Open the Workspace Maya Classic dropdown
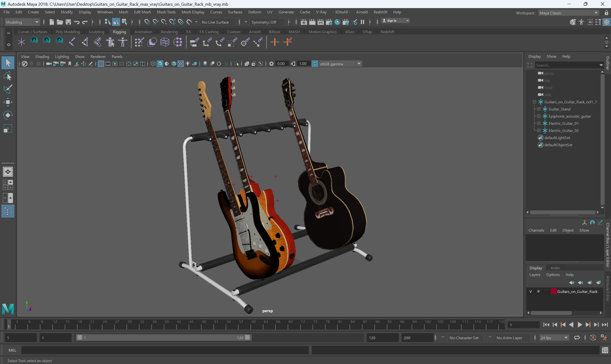 (x=568, y=13)
